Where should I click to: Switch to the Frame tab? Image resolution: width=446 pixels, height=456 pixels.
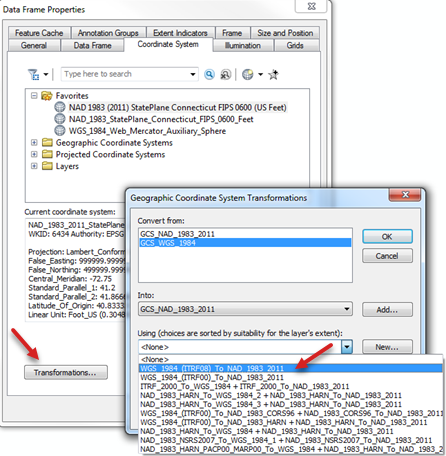(x=232, y=33)
